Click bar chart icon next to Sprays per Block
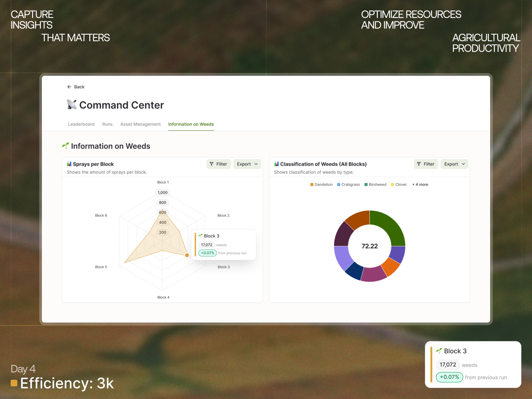532x399 pixels. tap(69, 164)
